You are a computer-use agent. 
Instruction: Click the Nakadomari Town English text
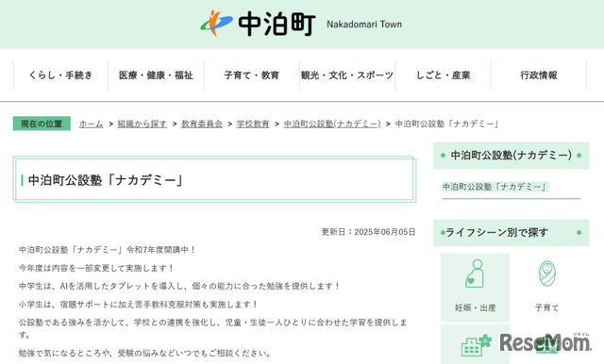click(x=364, y=25)
